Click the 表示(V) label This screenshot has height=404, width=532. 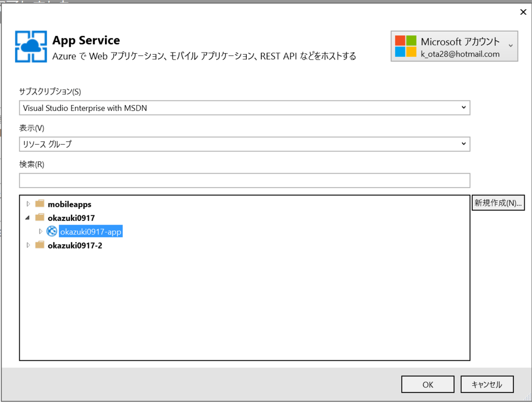point(32,128)
